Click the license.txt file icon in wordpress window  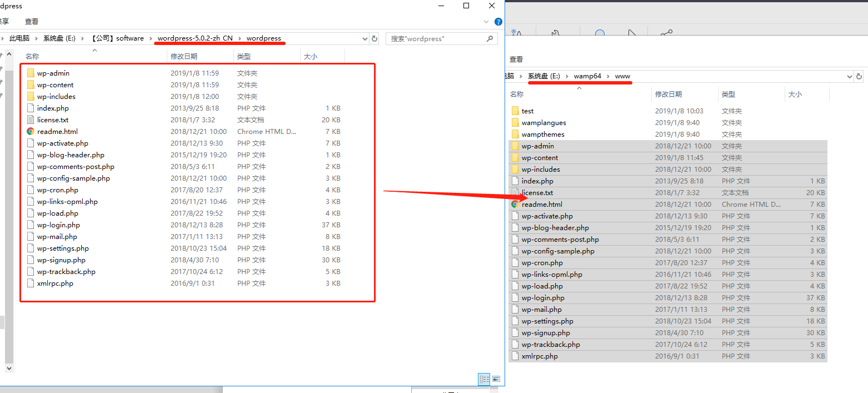coord(31,120)
